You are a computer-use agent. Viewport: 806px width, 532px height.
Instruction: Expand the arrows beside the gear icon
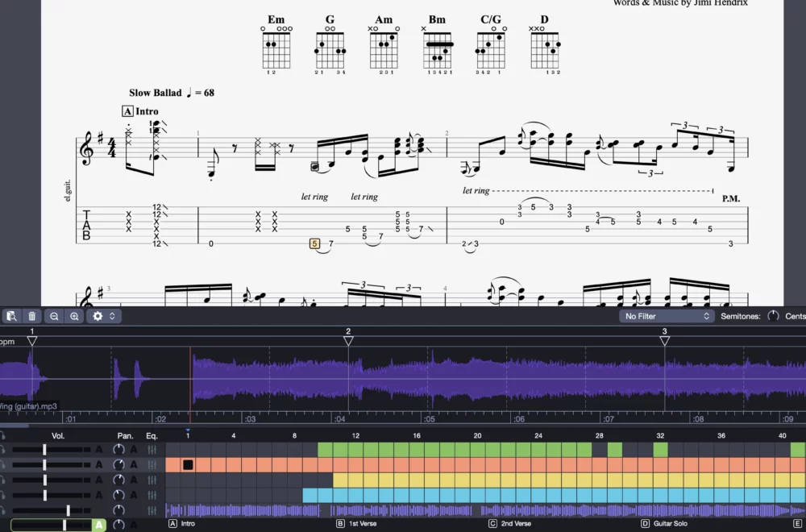pyautogui.click(x=112, y=316)
